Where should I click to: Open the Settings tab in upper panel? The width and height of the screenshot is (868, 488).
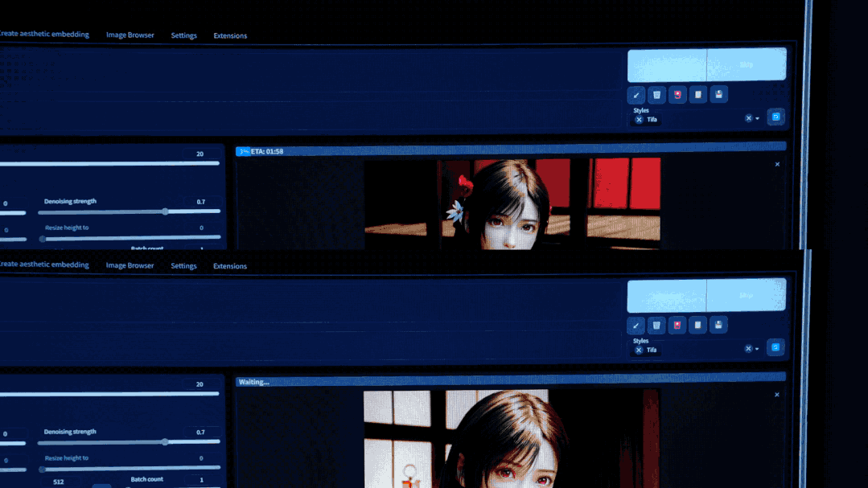[x=183, y=35]
